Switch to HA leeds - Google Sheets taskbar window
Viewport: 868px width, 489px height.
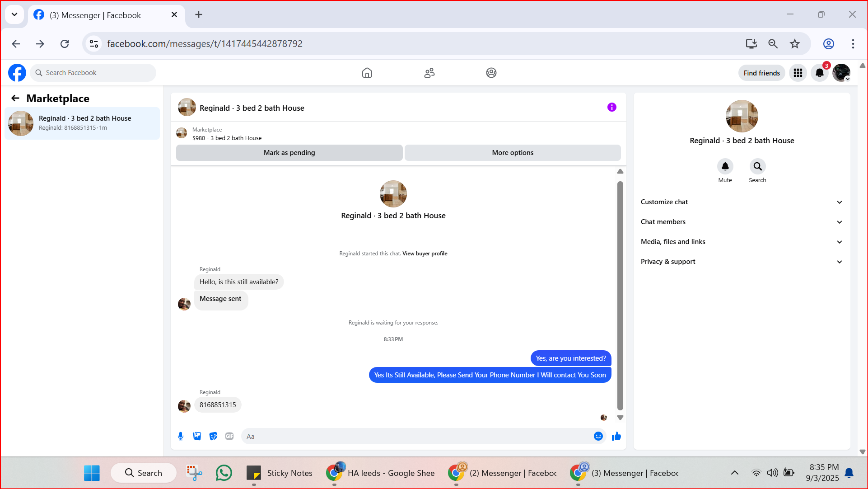[x=380, y=473]
